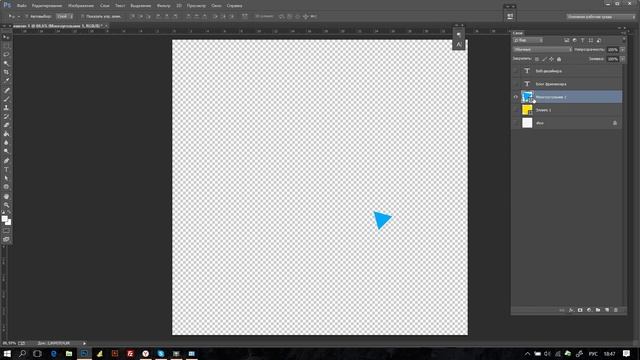Toggle Quick Mask mode

[x=6, y=231]
